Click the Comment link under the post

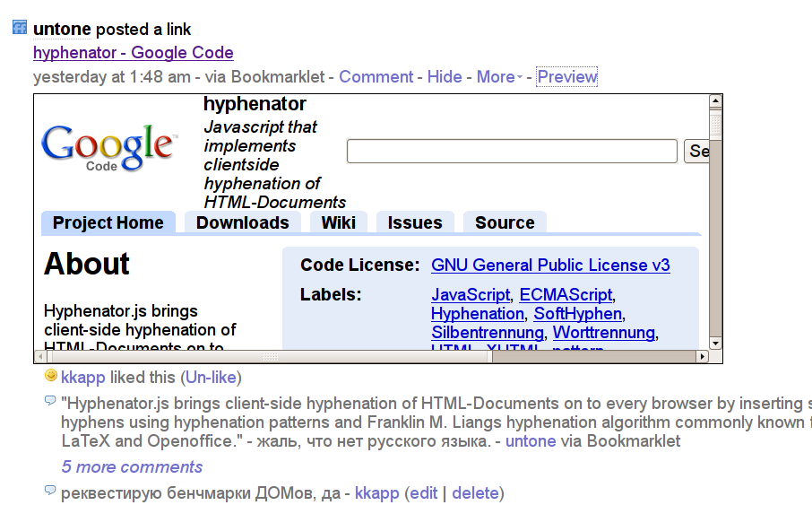click(376, 77)
